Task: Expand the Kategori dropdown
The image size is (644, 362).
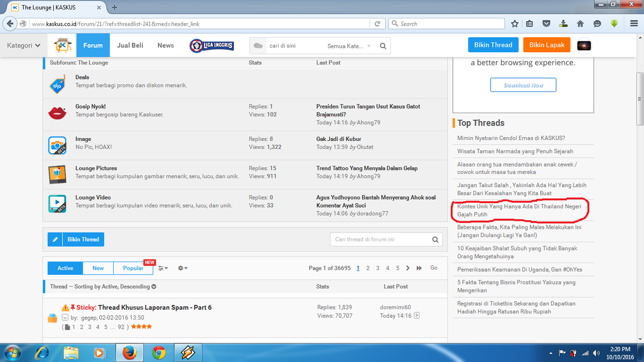Action: tap(24, 45)
